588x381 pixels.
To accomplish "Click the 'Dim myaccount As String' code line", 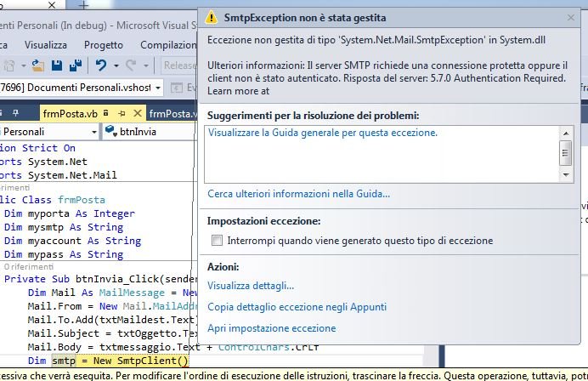I will pos(72,241).
